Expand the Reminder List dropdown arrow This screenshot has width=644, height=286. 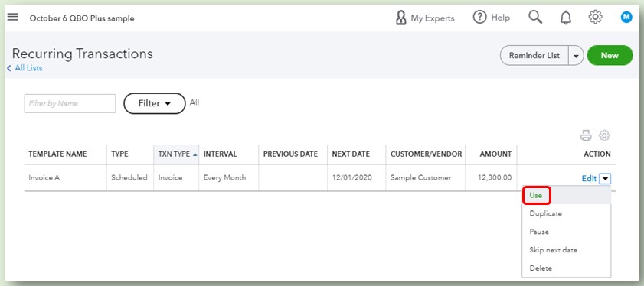click(576, 55)
